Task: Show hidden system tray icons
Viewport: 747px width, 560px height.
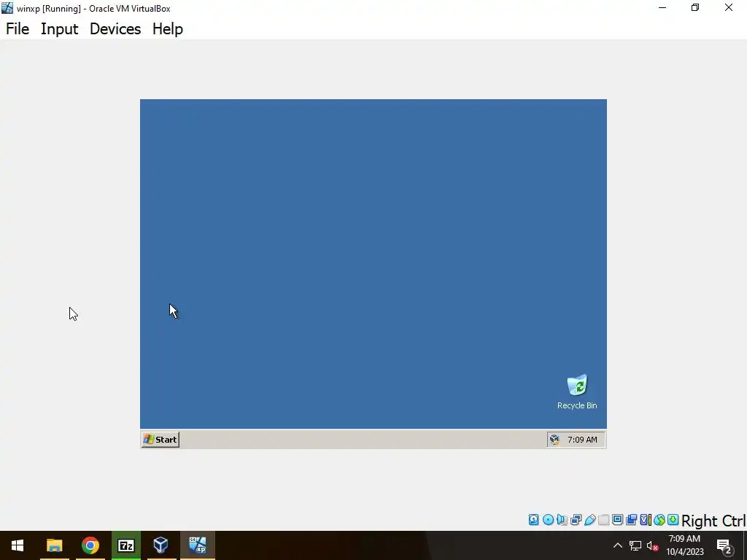Action: [617, 545]
